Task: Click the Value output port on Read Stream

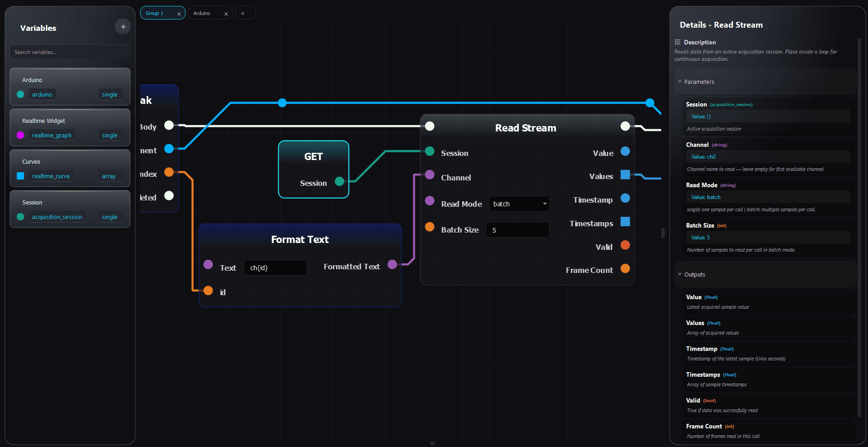Action: pyautogui.click(x=625, y=151)
